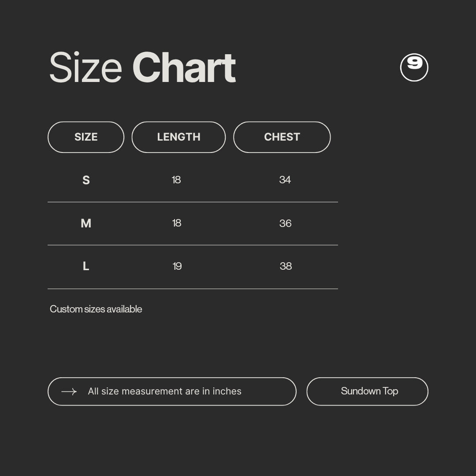This screenshot has width=476, height=476.
Task: Click the Sundown Top button
Action: 367,391
